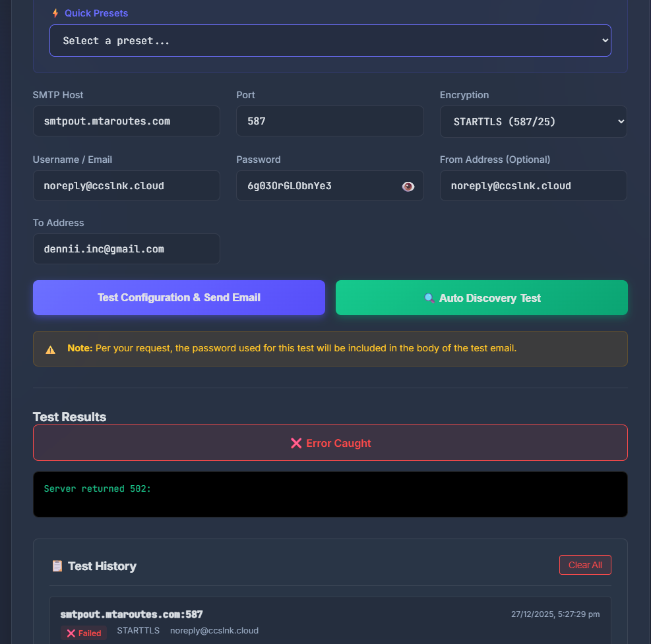
Task: Toggle password visibility for 6g03OrGLObnYe3
Action: (x=408, y=186)
